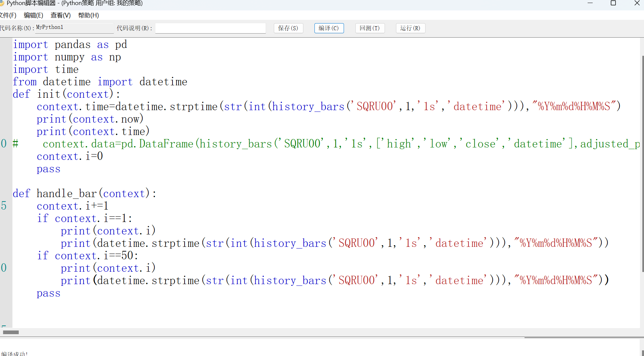Open the 帮助(H) menu

point(89,15)
